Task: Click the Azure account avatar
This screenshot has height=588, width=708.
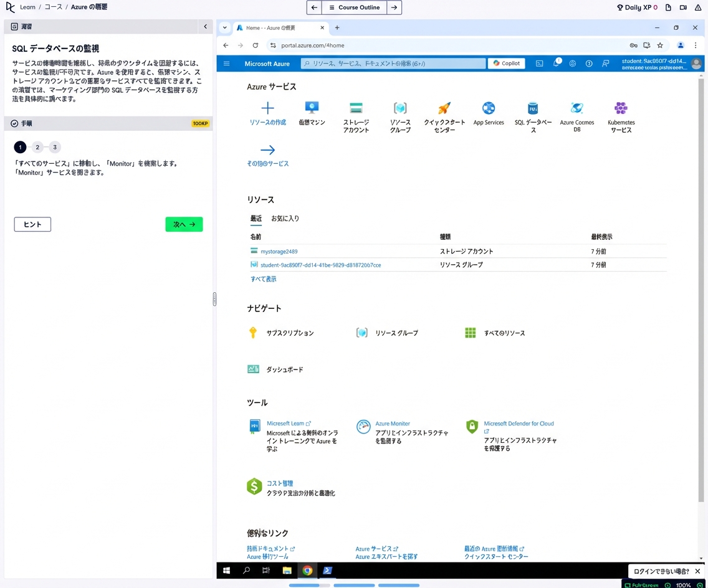Action: (696, 64)
